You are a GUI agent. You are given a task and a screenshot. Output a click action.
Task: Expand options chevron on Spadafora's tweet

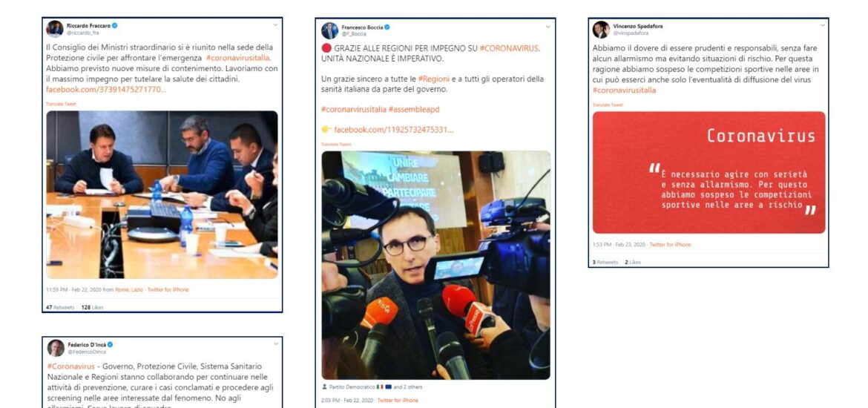coord(821,26)
